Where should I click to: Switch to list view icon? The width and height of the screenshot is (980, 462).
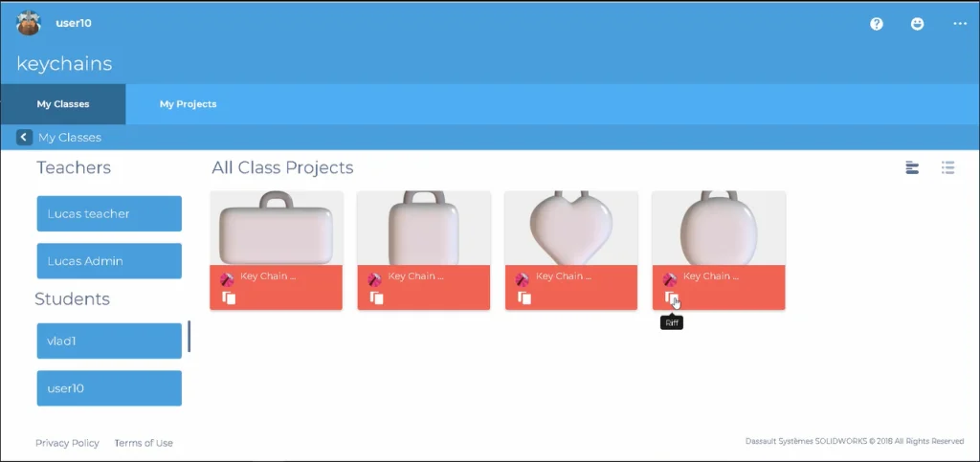point(948,168)
